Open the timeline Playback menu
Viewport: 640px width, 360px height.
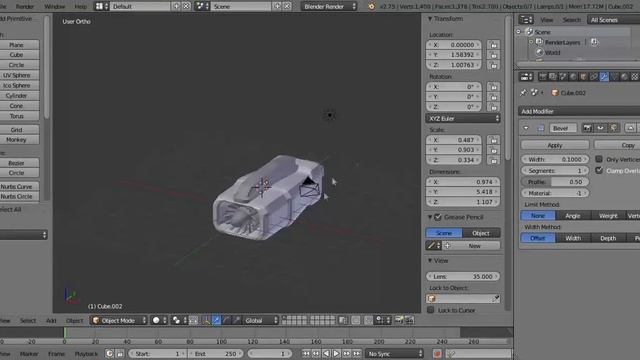[x=86, y=354]
